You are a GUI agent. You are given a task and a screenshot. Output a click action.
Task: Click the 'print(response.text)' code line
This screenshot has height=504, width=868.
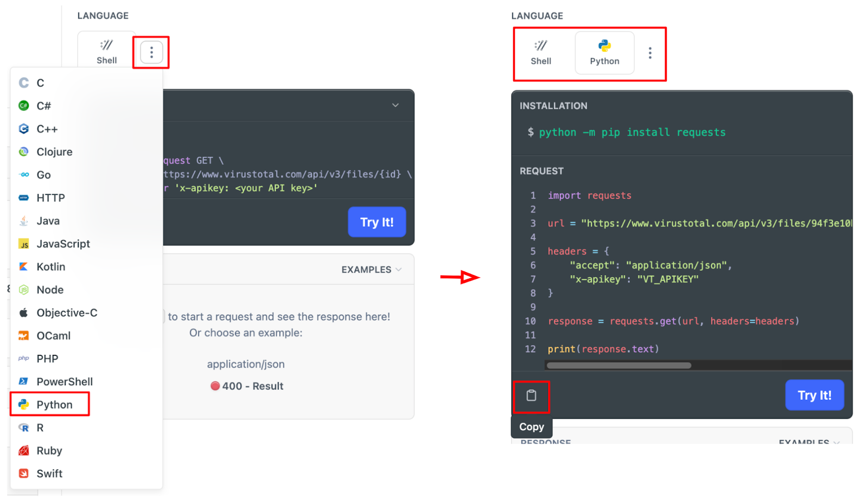[x=603, y=349]
